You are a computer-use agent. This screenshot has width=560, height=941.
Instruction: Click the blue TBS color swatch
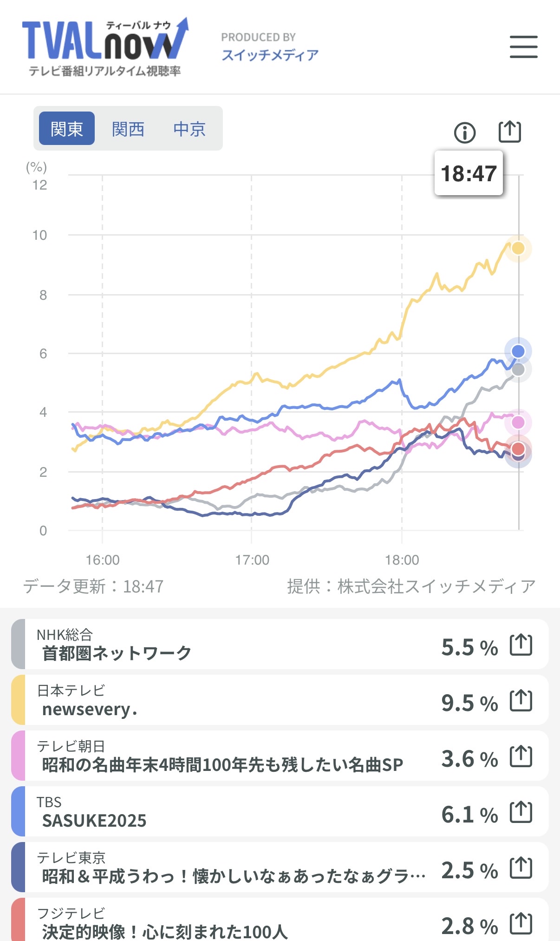19,812
